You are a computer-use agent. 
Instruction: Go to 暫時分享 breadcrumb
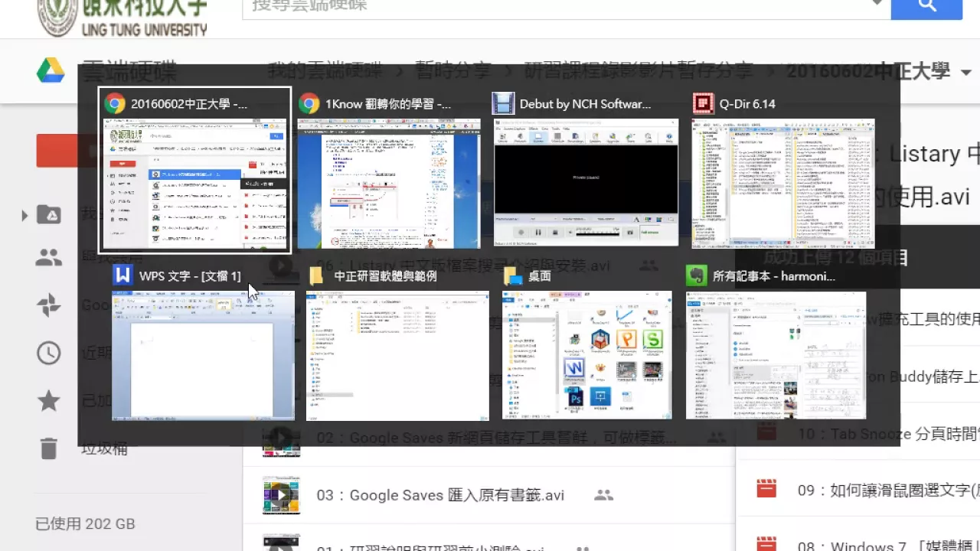pyautogui.click(x=453, y=71)
